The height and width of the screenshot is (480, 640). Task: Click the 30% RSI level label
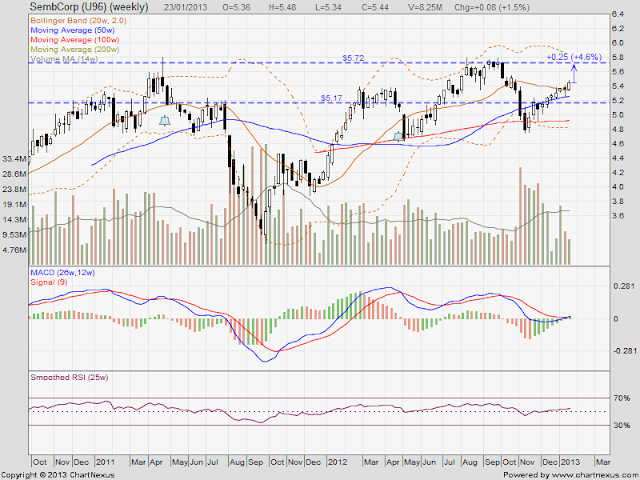pyautogui.click(x=621, y=425)
